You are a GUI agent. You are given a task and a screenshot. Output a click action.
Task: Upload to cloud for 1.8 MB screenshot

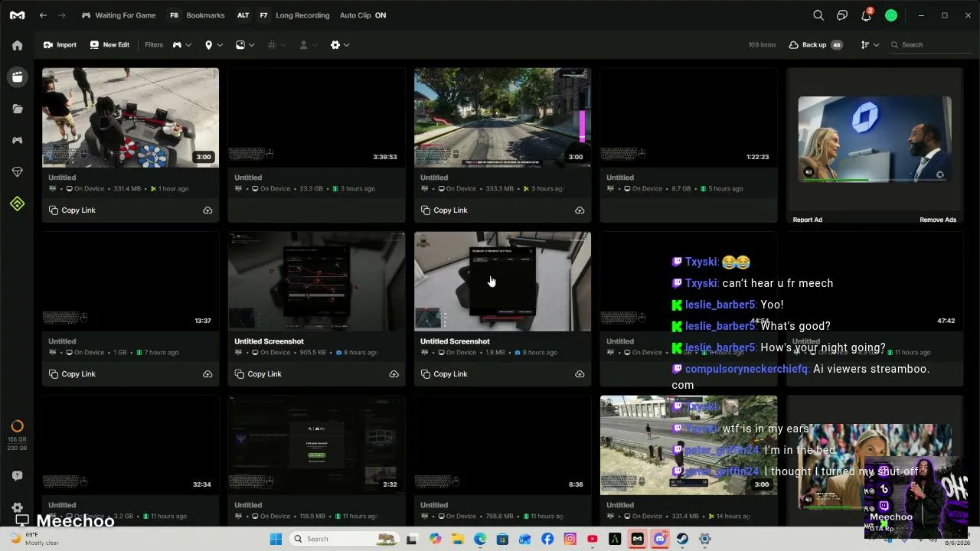point(580,374)
